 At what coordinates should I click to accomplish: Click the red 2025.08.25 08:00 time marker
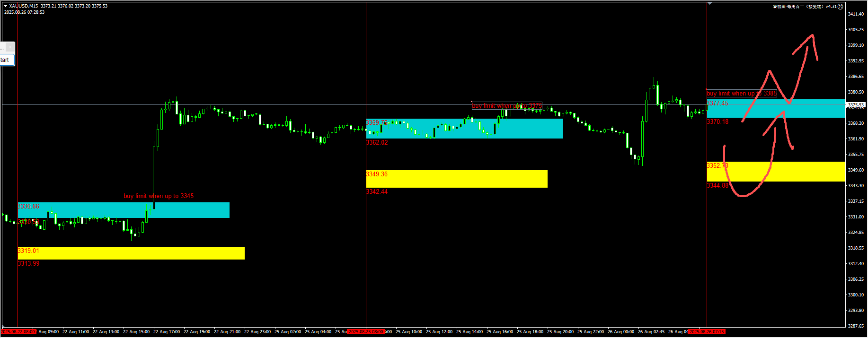[366, 332]
